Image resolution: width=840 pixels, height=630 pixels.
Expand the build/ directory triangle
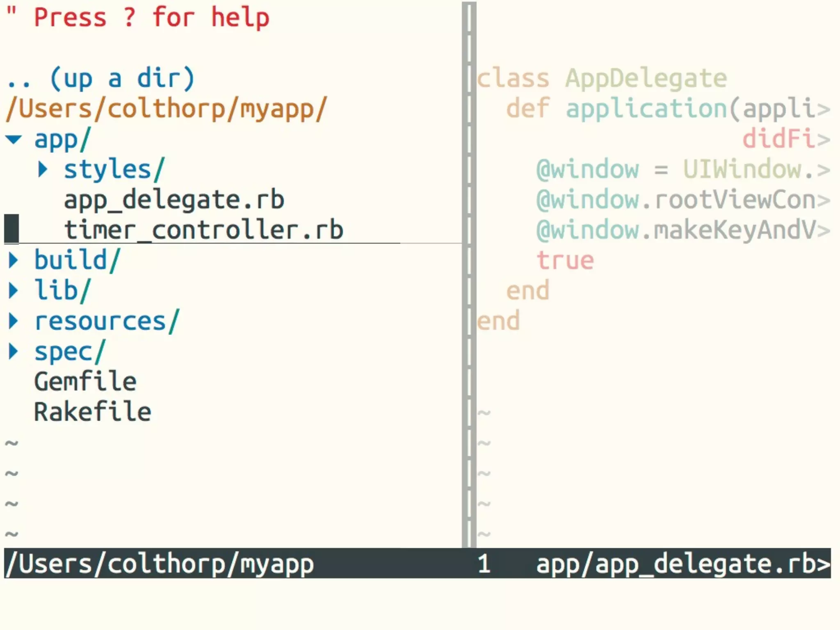[14, 260]
